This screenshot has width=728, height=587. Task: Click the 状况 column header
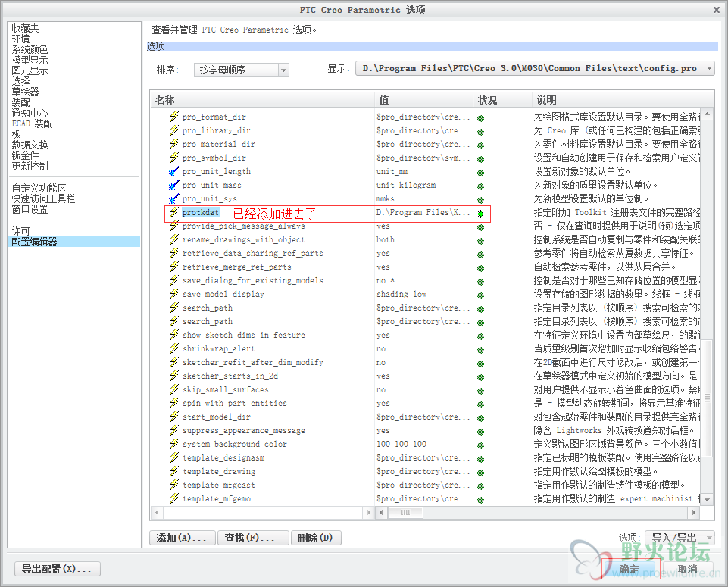point(503,100)
